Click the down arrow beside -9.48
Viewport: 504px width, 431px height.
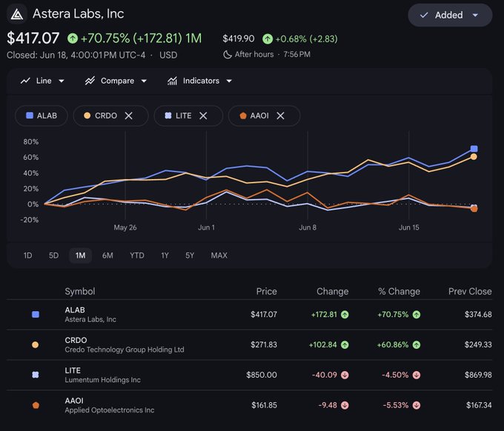click(345, 405)
